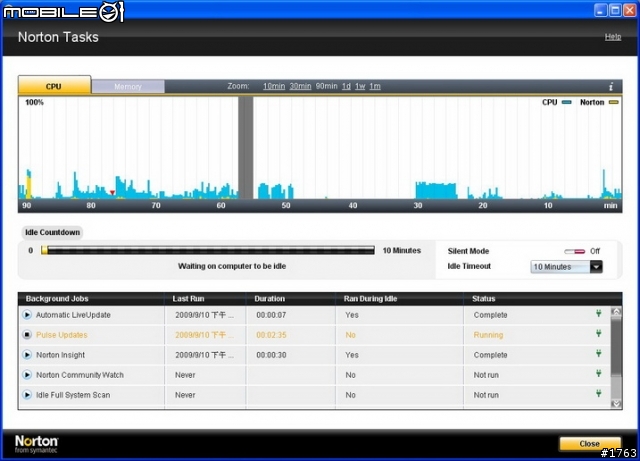Select the Automatic LiveUpdate job name
640x461 pixels.
73,315
